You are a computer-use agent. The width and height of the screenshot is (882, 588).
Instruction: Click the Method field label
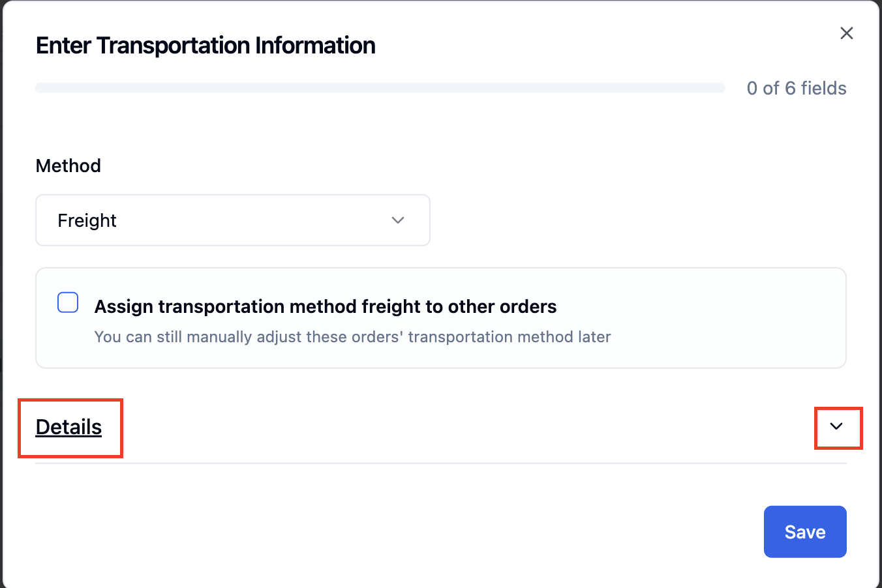coord(68,166)
